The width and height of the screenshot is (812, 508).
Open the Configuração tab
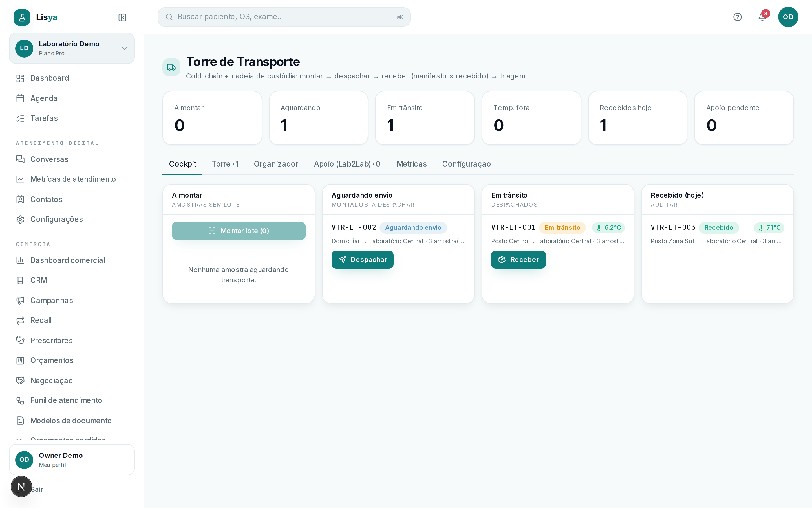coord(466,164)
